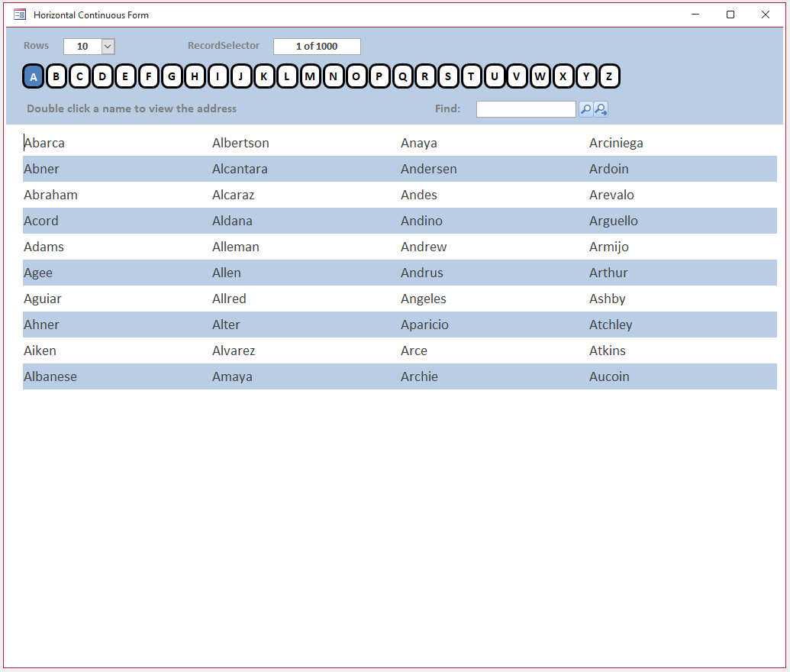Select the Adams entry

44,247
